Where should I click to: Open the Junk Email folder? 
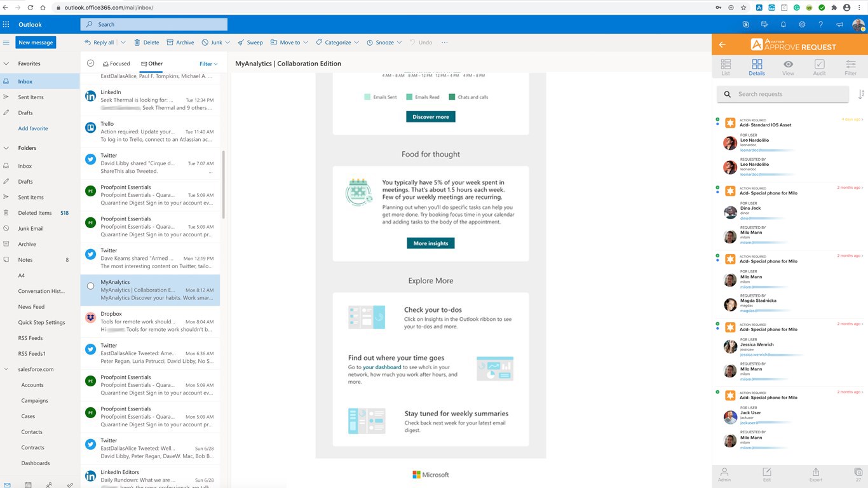click(39, 229)
